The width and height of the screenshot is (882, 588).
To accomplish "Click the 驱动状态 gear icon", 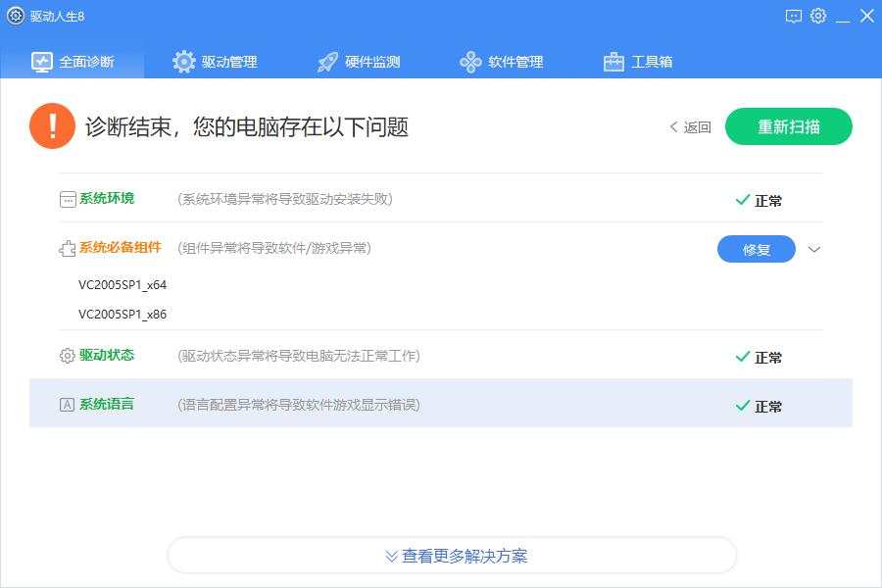I will point(68,356).
